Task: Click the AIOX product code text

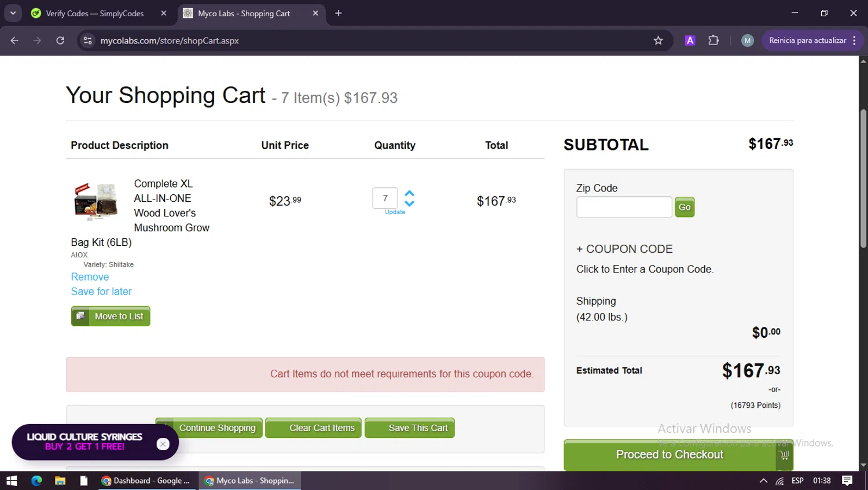Action: pos(79,255)
